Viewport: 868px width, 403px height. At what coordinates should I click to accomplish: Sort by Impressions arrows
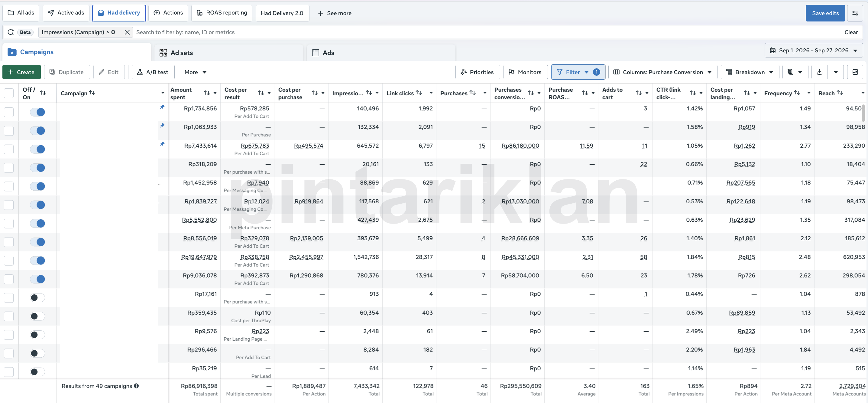[369, 93]
